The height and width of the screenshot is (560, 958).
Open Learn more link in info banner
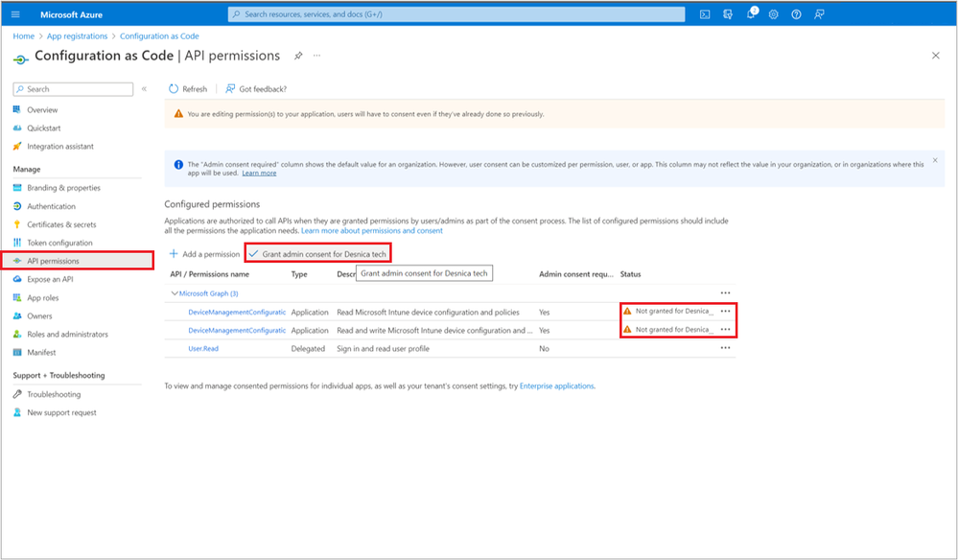point(259,174)
